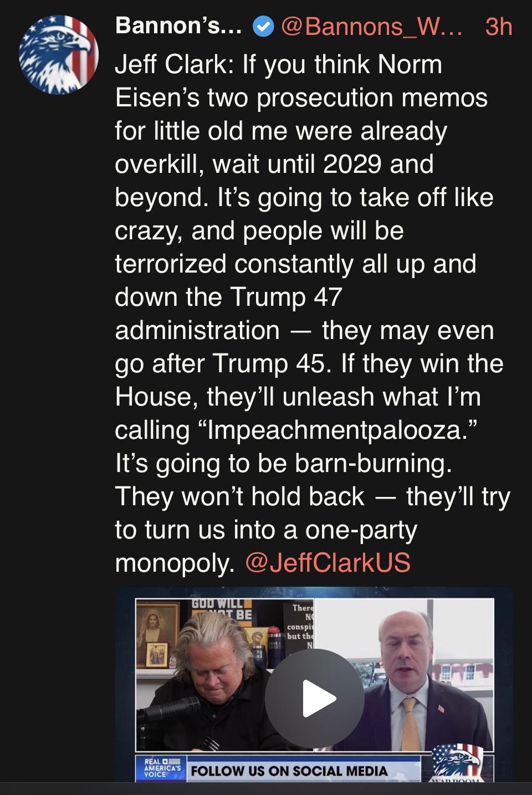Tap the War Room eagle logo in video
This screenshot has height=795, width=532.
(x=458, y=763)
